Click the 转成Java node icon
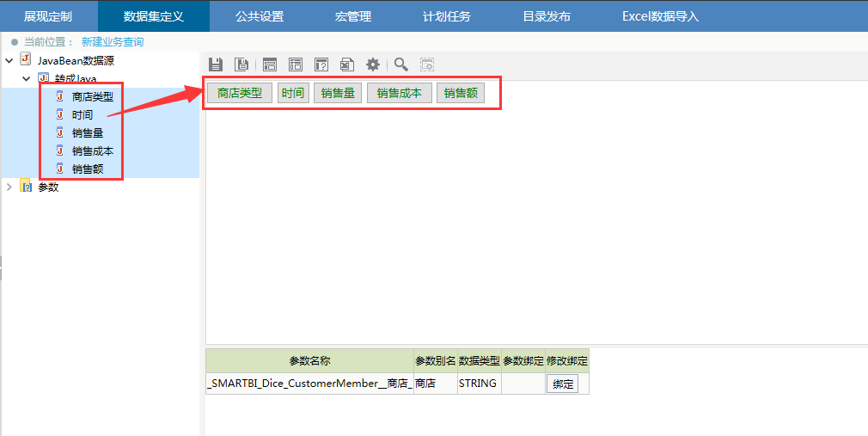 click(43, 77)
